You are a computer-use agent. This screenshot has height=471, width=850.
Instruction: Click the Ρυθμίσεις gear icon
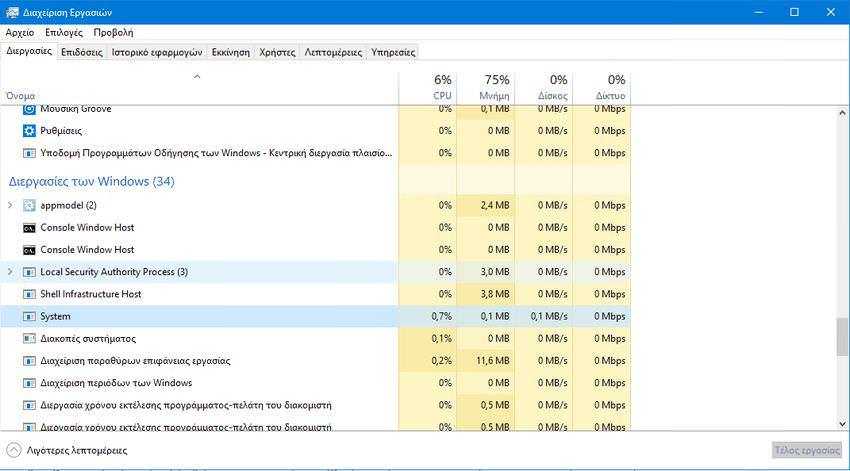(29, 131)
